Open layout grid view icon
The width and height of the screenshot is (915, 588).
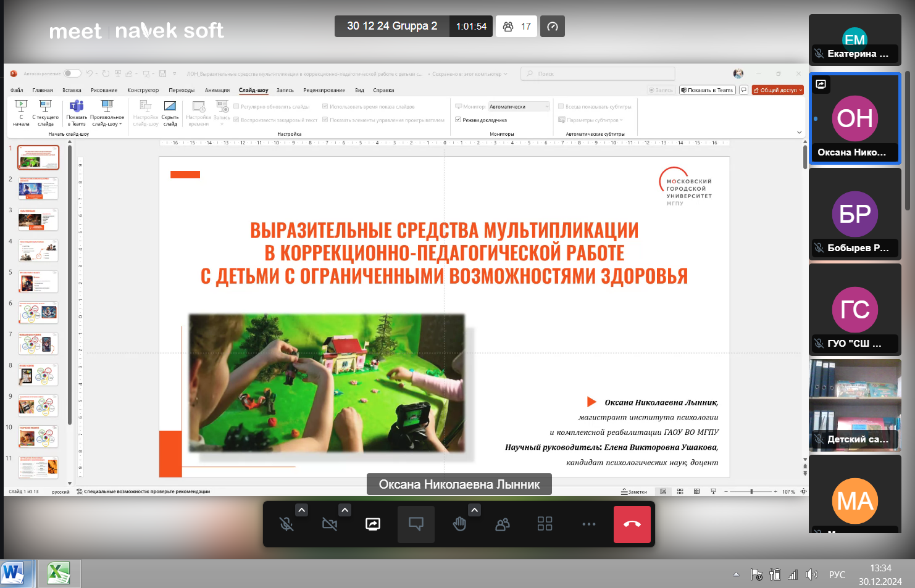[x=545, y=524]
